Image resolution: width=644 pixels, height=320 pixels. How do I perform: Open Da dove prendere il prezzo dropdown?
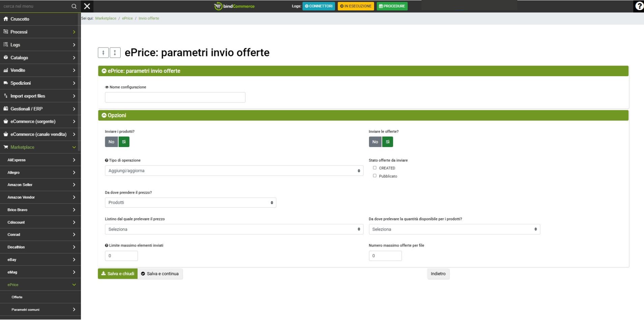tap(190, 203)
